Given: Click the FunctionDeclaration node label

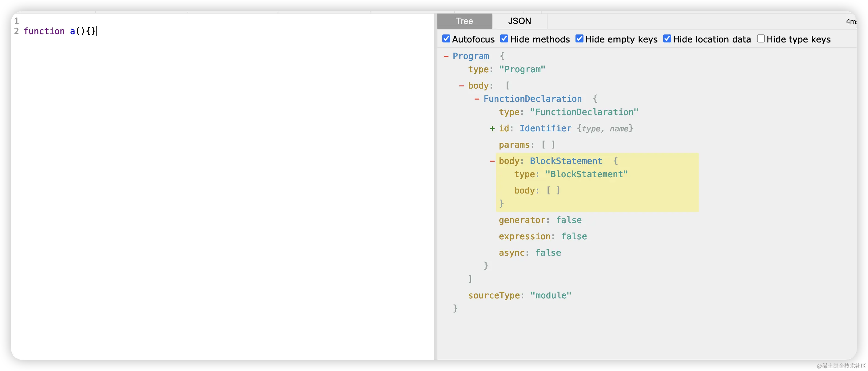Looking at the screenshot, I should pyautogui.click(x=532, y=99).
